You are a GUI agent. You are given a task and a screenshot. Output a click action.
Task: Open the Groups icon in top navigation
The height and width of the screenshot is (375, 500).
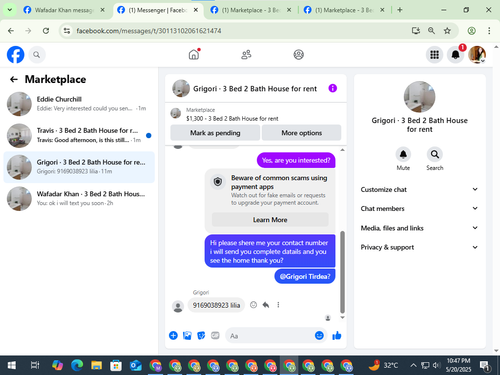[x=298, y=54]
